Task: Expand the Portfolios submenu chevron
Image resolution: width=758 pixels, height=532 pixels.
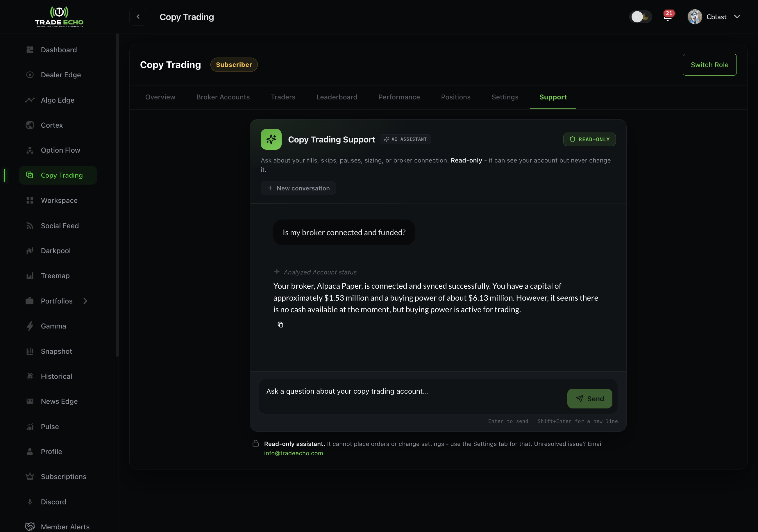Action: point(85,301)
